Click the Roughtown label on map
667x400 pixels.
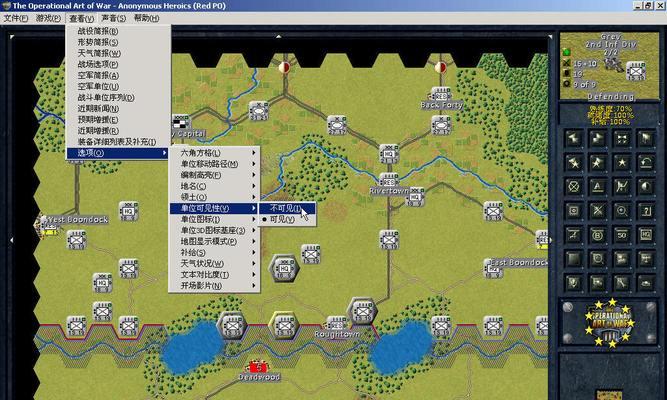pyautogui.click(x=337, y=334)
